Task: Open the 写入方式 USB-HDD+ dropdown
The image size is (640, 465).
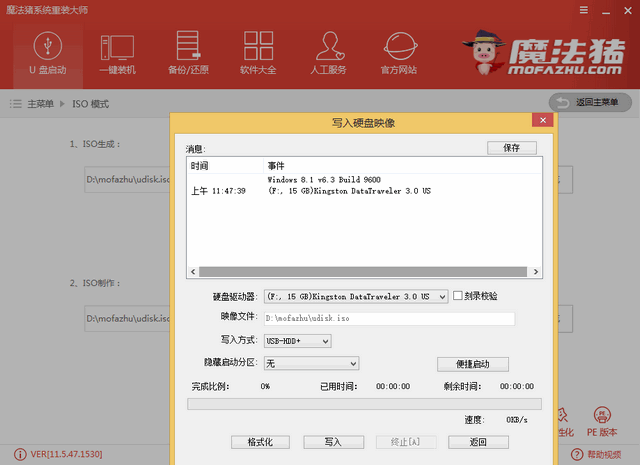Action: pyautogui.click(x=324, y=341)
